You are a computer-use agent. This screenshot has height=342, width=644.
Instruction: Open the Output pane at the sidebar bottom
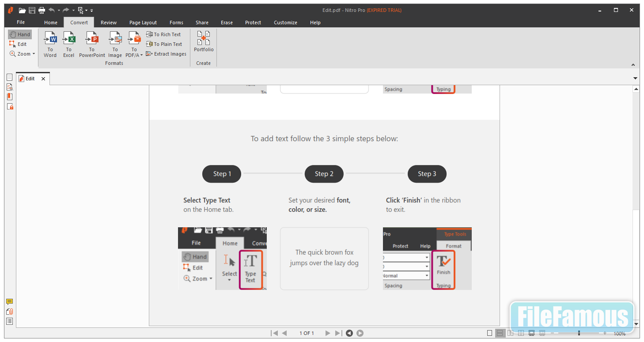(x=9, y=321)
